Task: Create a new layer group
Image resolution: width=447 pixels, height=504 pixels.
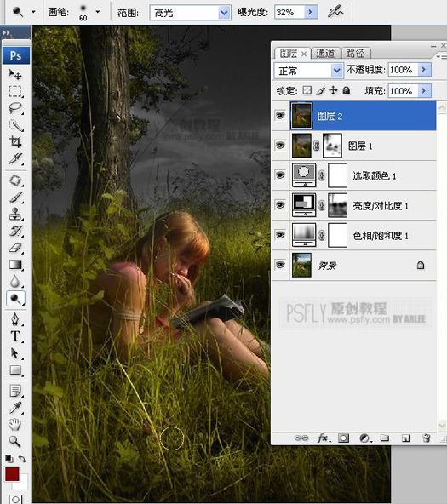Action: tap(385, 438)
